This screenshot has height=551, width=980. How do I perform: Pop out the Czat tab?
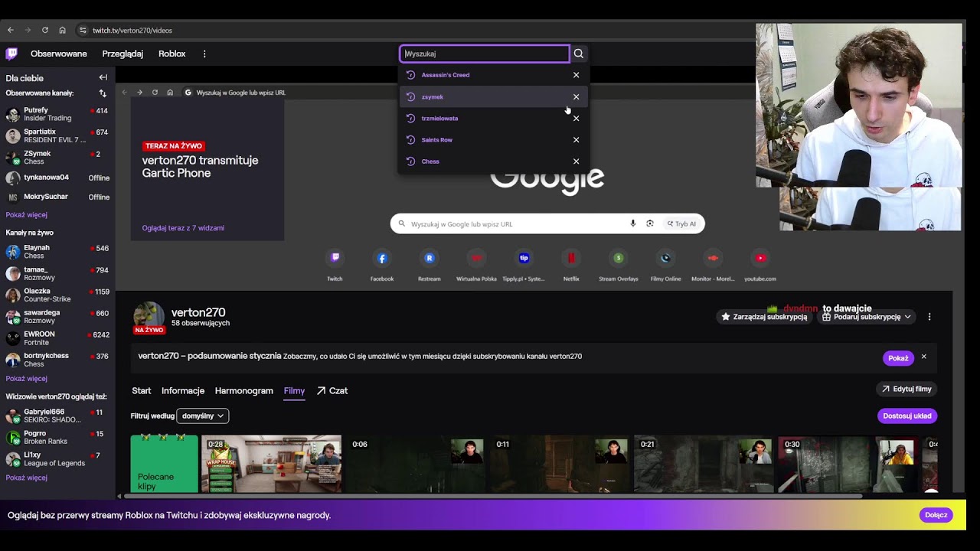pos(332,391)
